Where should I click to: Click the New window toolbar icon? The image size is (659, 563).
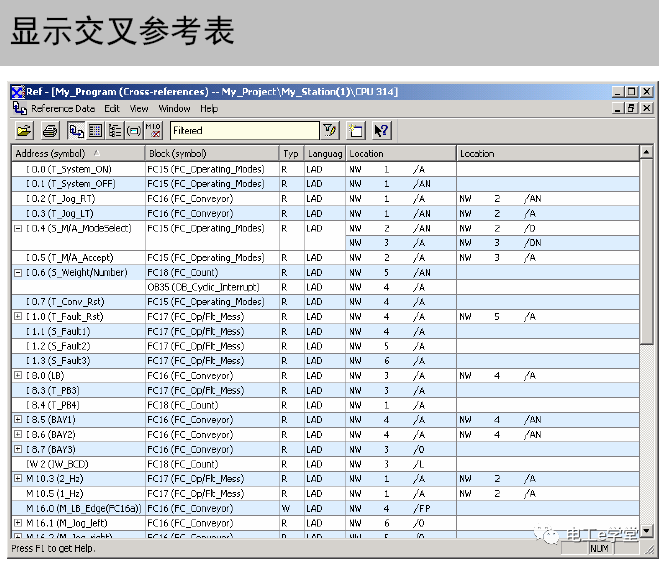356,131
